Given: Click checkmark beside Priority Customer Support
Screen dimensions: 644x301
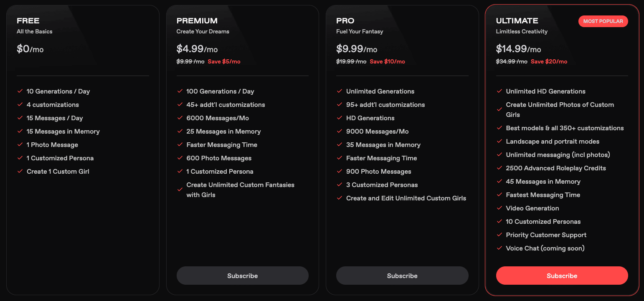Looking at the screenshot, I should pos(499,235).
